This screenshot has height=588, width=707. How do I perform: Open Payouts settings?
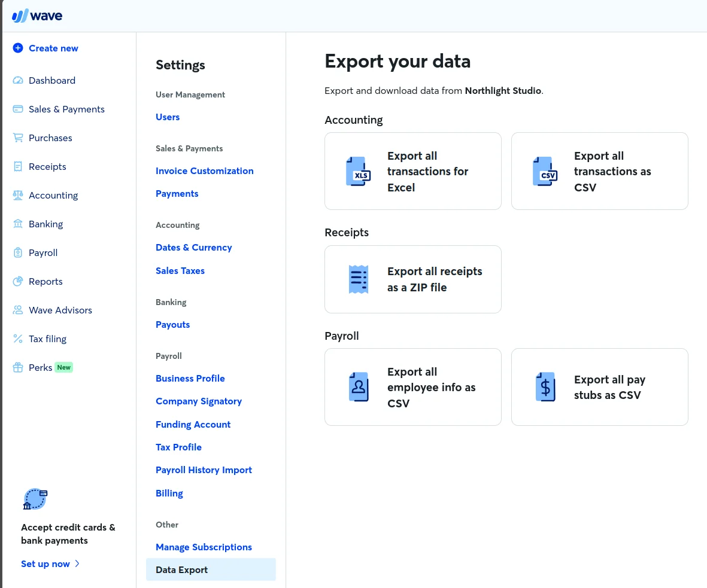pos(172,324)
